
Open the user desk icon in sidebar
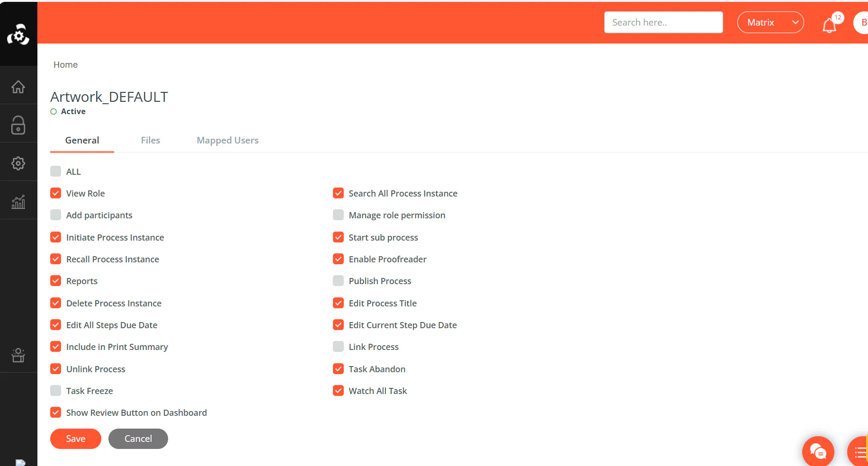pyautogui.click(x=18, y=355)
